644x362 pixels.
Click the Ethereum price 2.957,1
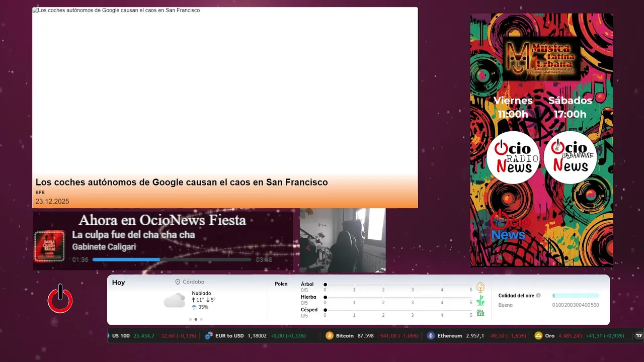pyautogui.click(x=475, y=336)
